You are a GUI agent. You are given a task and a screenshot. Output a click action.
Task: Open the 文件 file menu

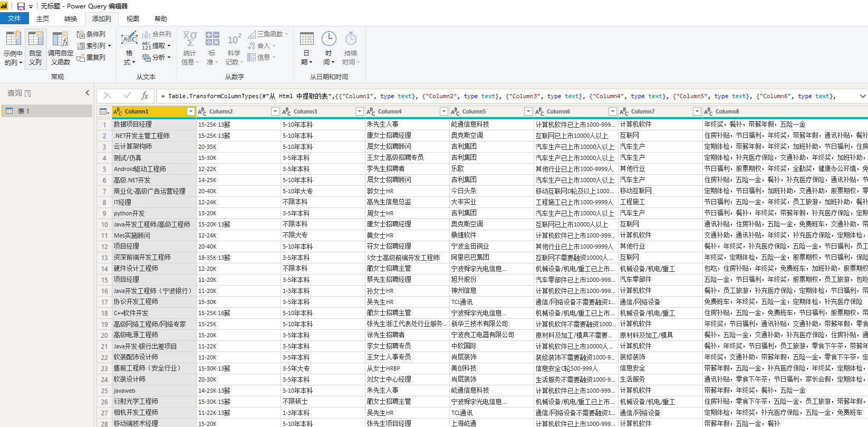point(14,18)
